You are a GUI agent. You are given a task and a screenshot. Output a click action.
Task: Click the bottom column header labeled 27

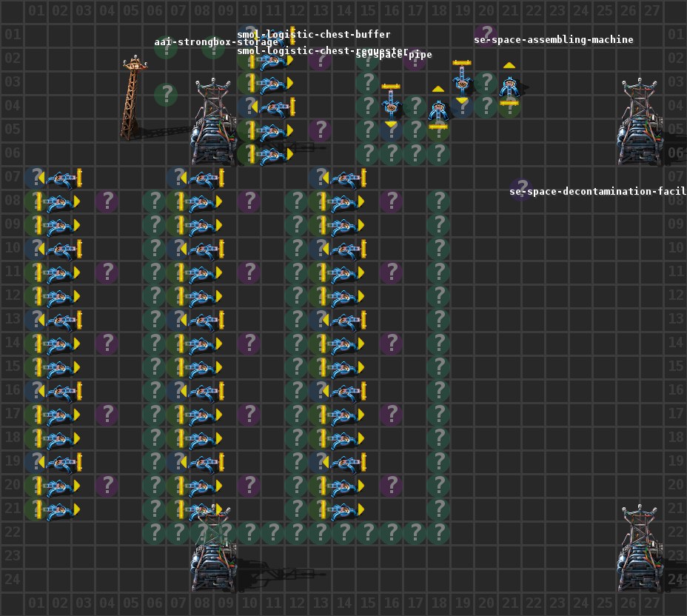click(x=651, y=603)
